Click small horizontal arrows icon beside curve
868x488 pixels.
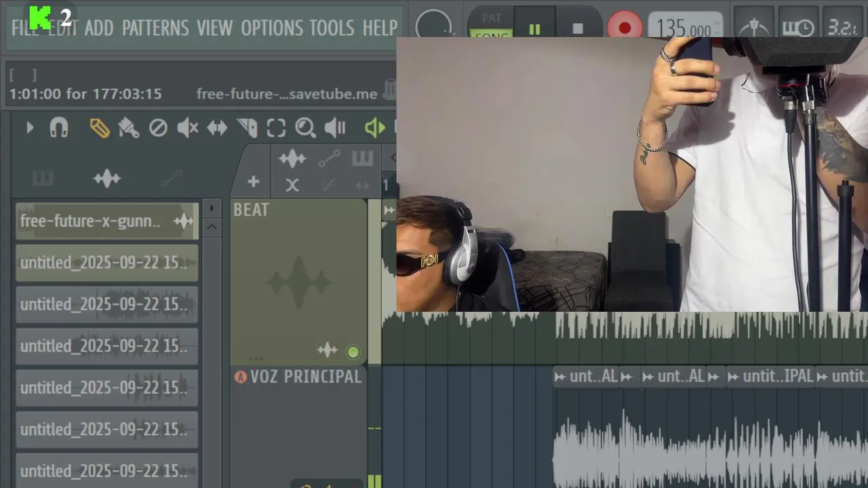point(362,185)
